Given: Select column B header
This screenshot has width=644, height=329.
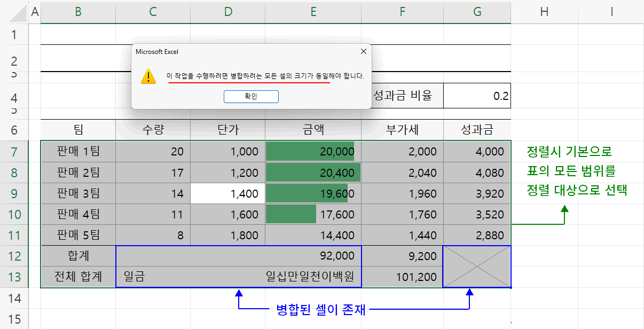Looking at the screenshot, I should 78,12.
